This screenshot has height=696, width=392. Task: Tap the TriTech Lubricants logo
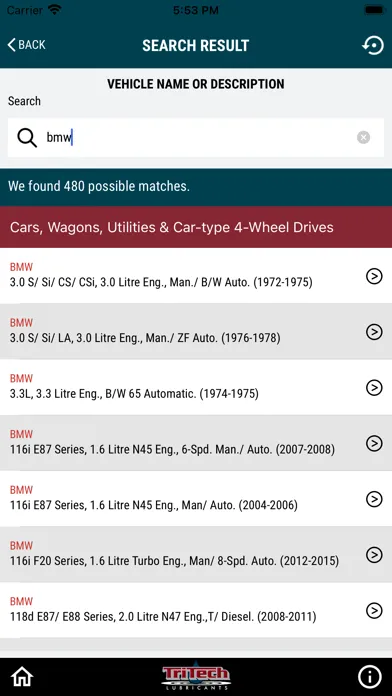[196, 677]
